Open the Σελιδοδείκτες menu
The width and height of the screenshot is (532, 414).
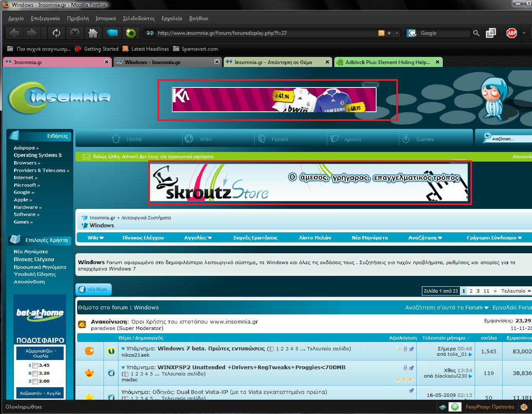coord(139,18)
